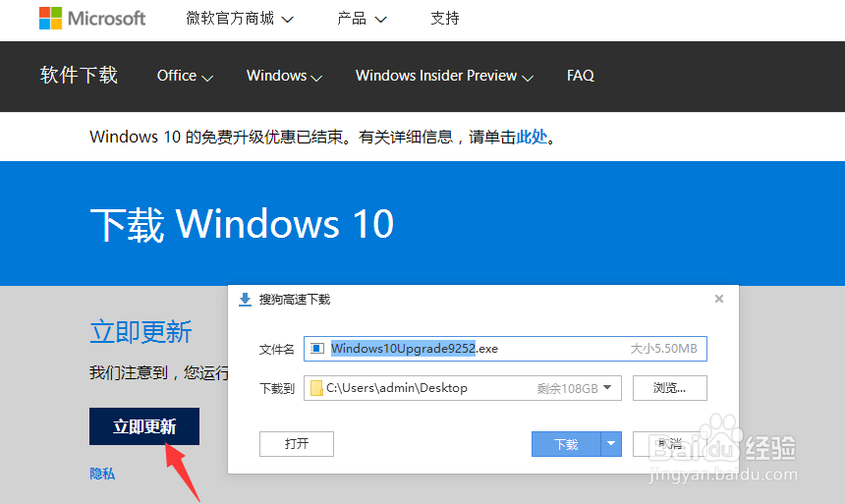
Task: Expand the 产品 menu
Action: [362, 19]
